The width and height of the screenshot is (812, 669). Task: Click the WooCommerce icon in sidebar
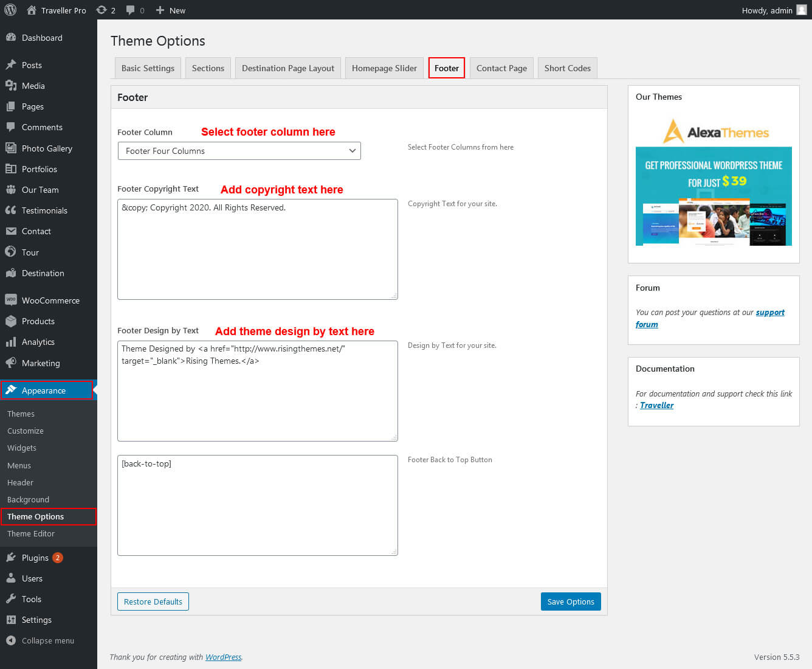pos(11,300)
